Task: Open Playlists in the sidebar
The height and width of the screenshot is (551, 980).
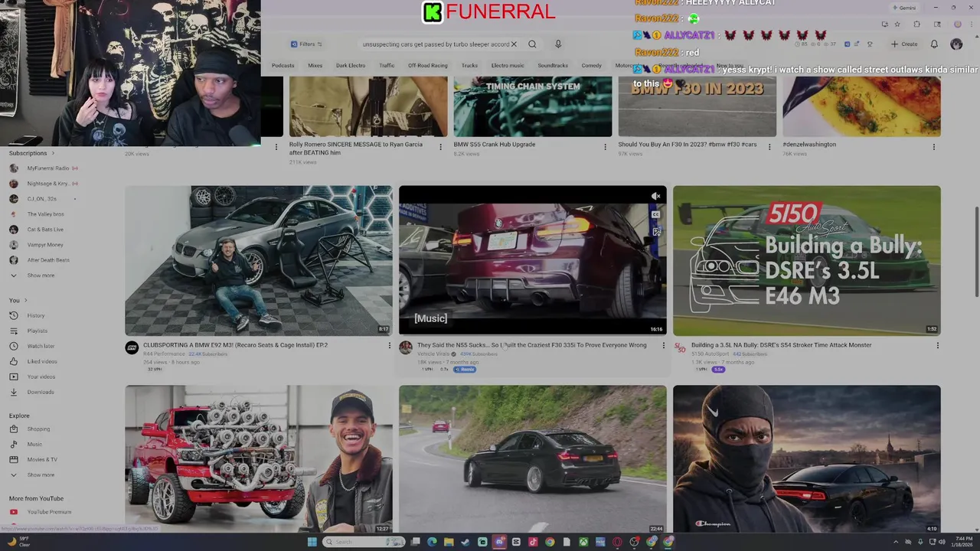Action: click(37, 331)
